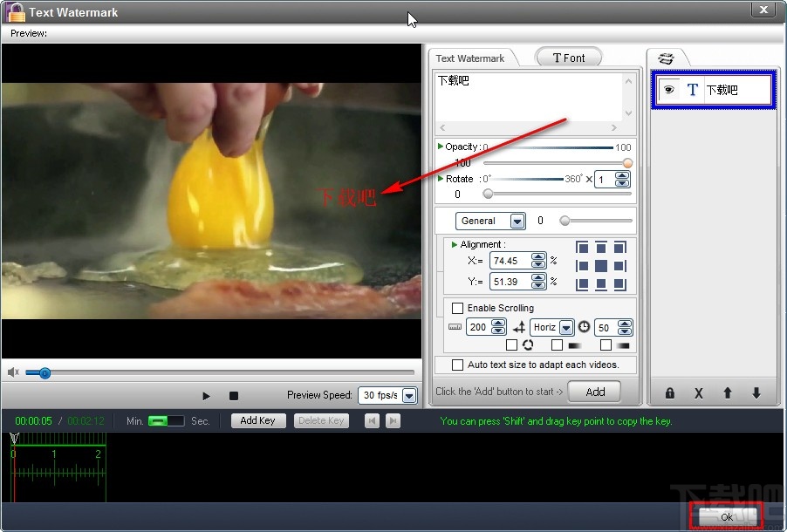The image size is (787, 532).
Task: Click the mute speaker icon
Action: 13,372
